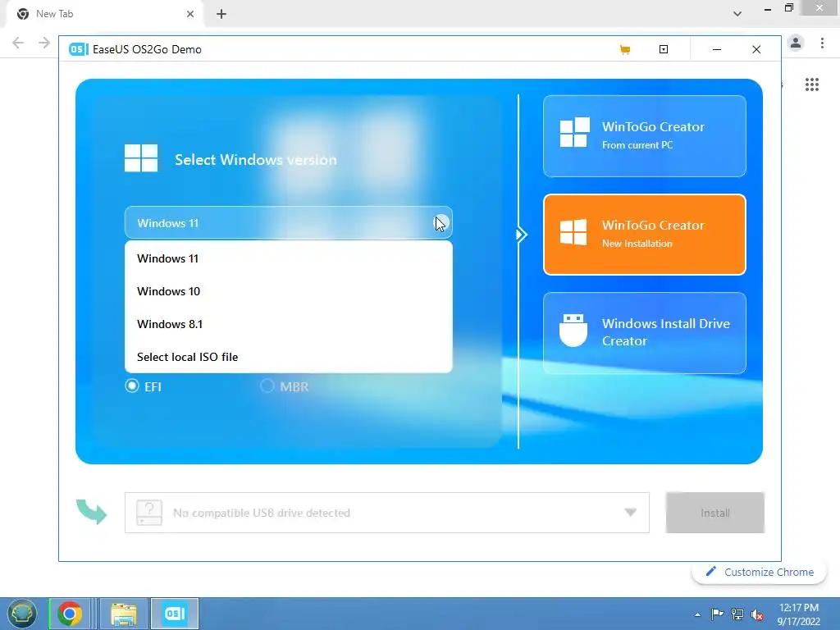Open the Chrome Google apps grid
This screenshot has width=840, height=630.
click(811, 84)
